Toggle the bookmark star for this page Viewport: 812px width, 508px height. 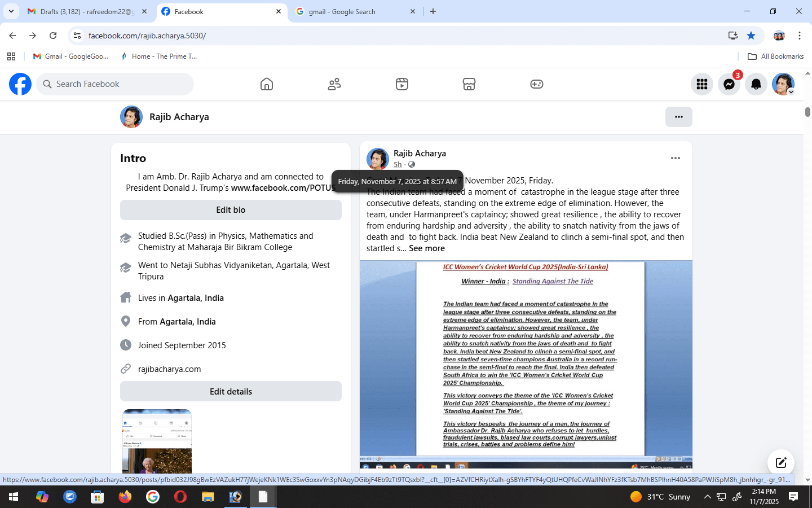[751, 36]
